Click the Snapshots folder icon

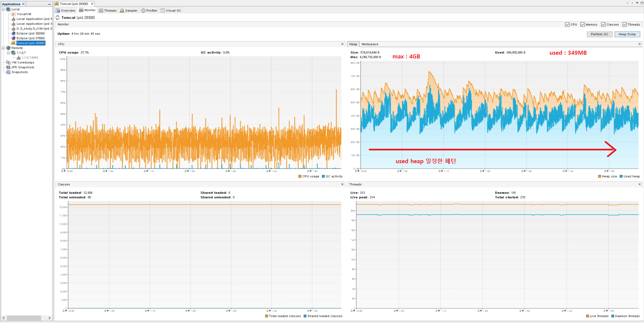point(8,72)
